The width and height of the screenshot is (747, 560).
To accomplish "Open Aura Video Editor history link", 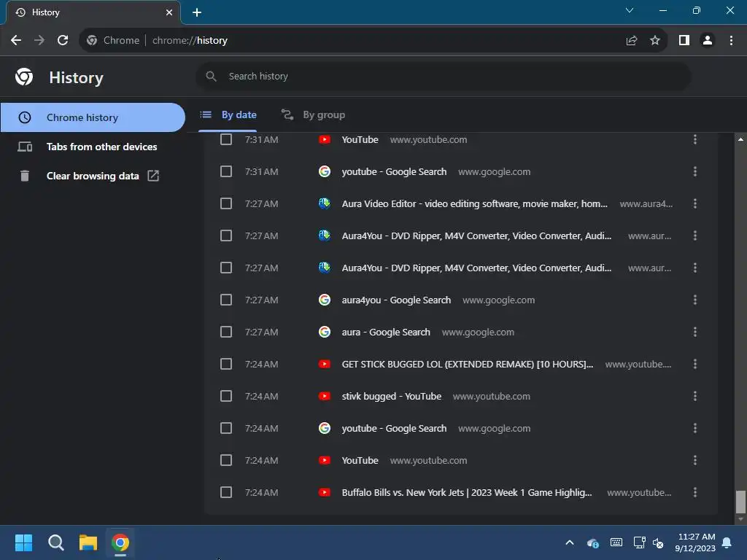I will [474, 204].
